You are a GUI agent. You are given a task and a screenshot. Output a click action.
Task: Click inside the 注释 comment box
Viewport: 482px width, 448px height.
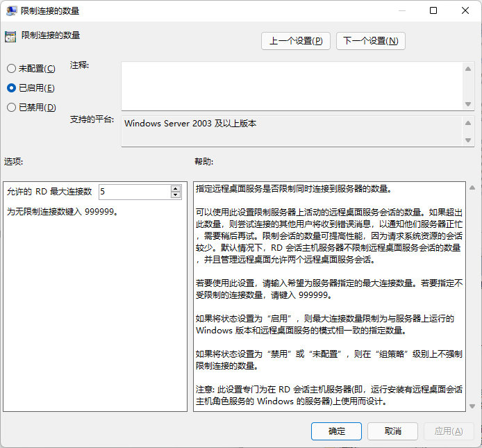click(292, 86)
